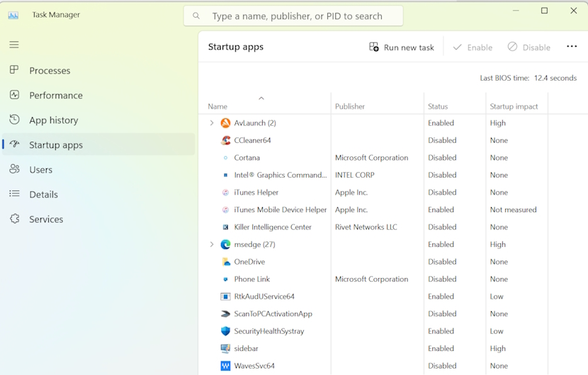Click the Disable button
The height and width of the screenshot is (375, 588).
tap(528, 47)
